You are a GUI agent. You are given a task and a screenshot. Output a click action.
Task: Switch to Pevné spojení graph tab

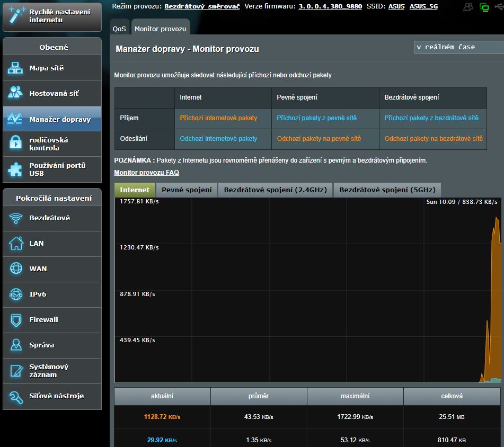(187, 190)
